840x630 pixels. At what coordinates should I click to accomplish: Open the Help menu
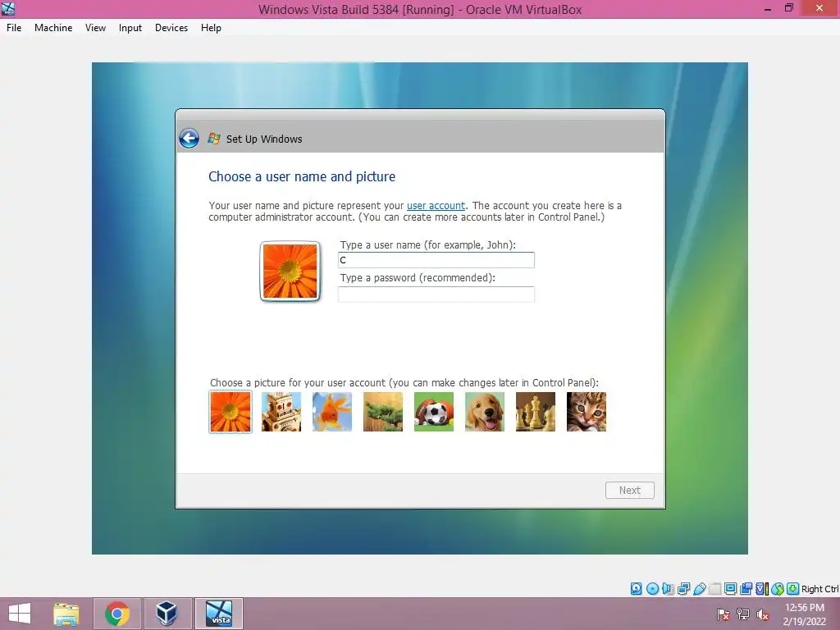pyautogui.click(x=211, y=28)
